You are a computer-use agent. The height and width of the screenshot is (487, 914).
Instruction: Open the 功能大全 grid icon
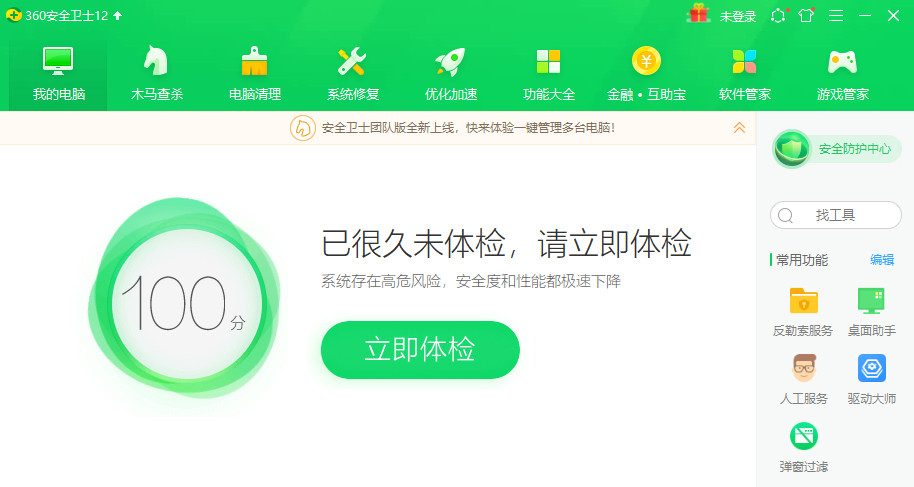(549, 62)
